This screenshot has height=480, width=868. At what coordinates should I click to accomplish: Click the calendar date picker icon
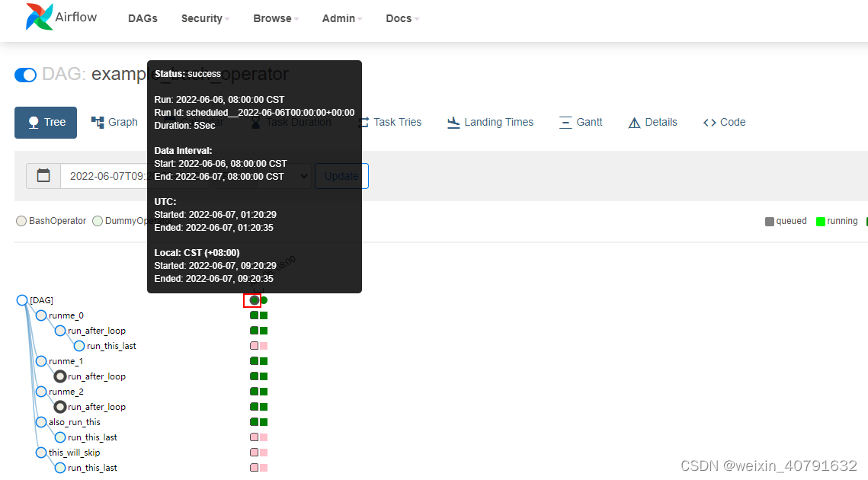point(43,176)
